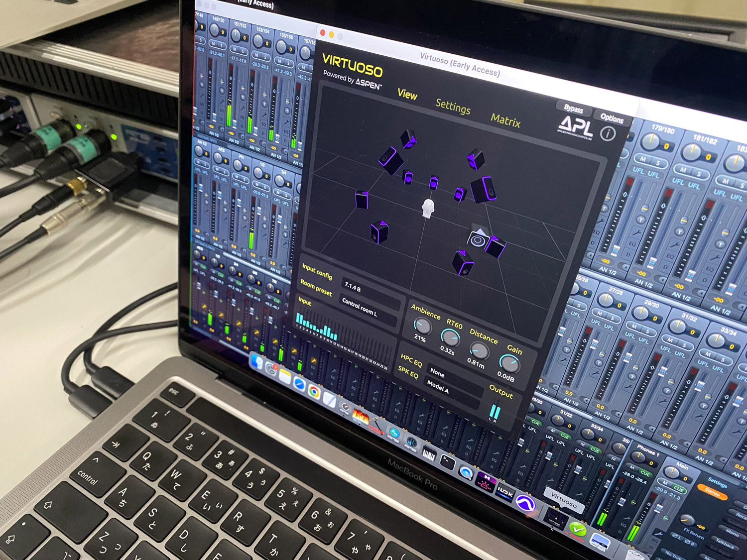Click the Ambience knob set to 21%

(x=422, y=327)
